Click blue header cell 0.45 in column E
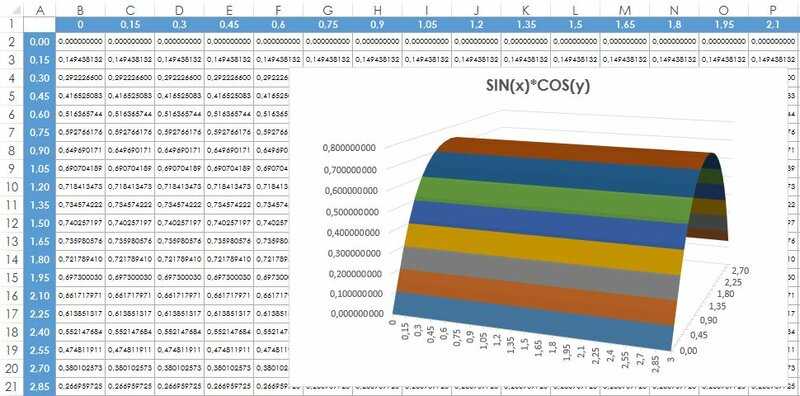The width and height of the screenshot is (800, 396). (229, 24)
